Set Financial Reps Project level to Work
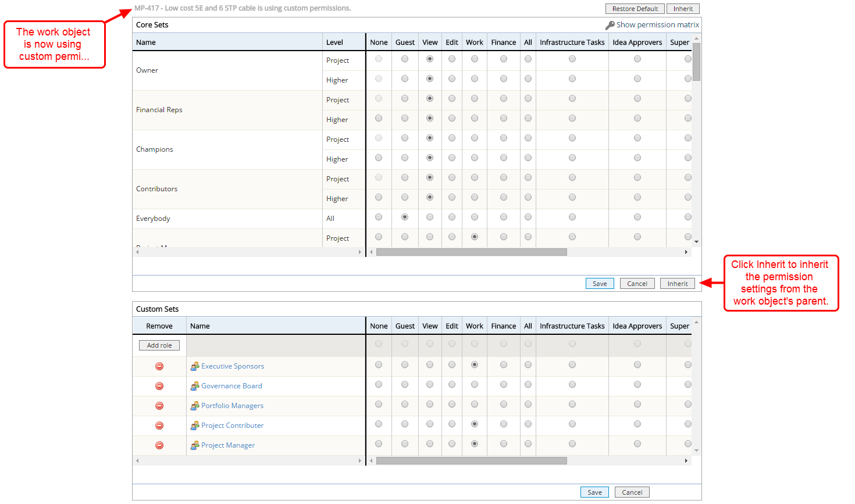The height and width of the screenshot is (504, 855). click(x=475, y=98)
